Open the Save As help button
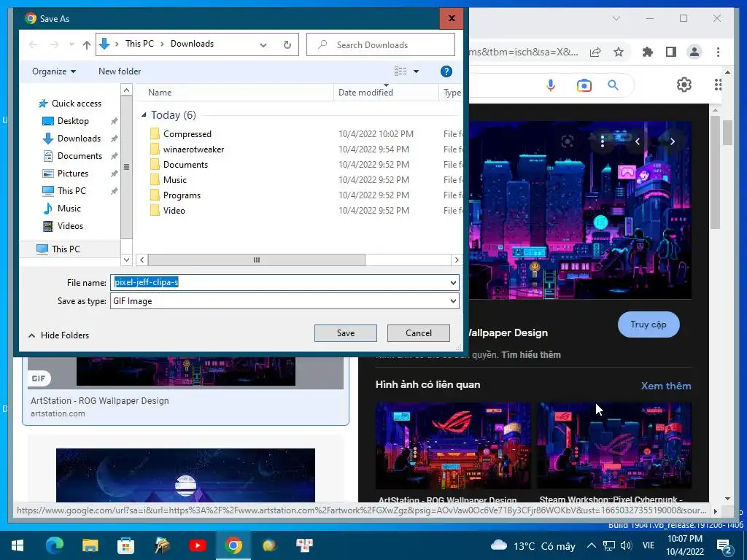Image resolution: width=747 pixels, height=560 pixels. point(446,71)
